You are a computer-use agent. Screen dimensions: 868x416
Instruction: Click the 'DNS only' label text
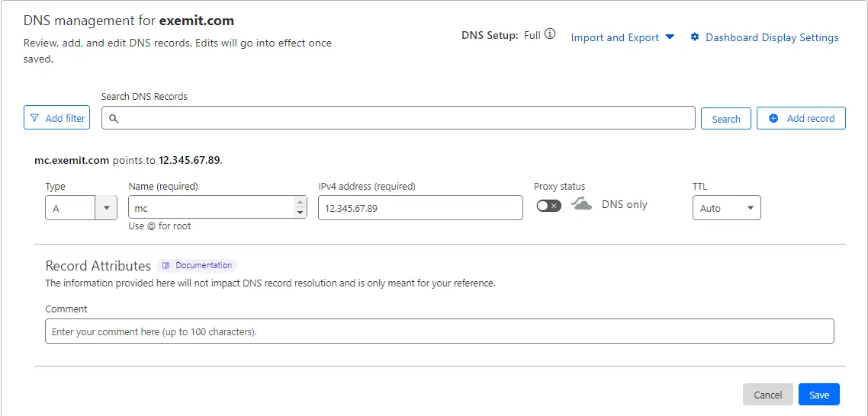tap(625, 205)
